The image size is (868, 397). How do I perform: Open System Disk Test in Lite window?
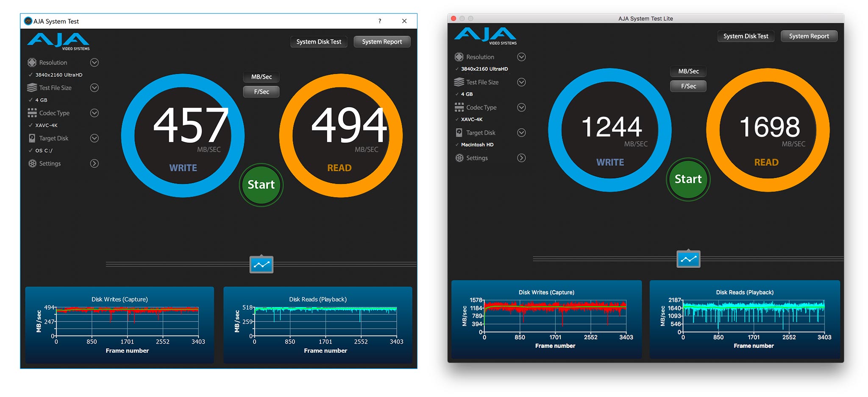coord(746,36)
